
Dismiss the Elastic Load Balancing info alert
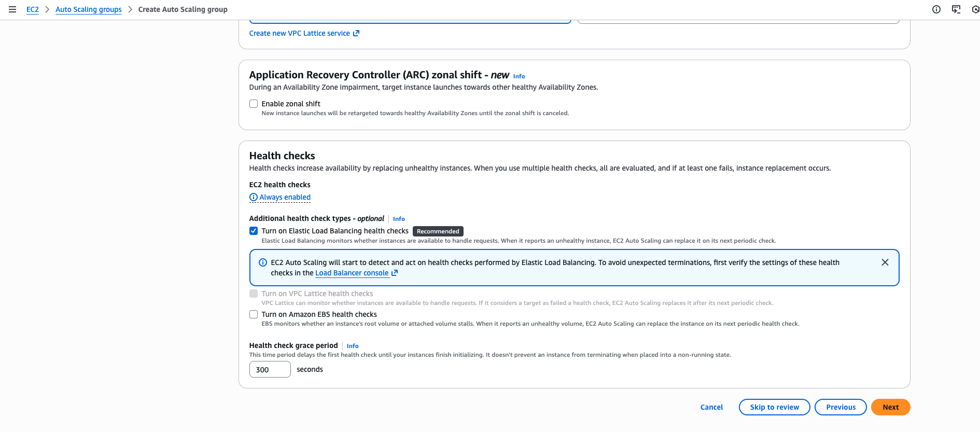click(885, 262)
